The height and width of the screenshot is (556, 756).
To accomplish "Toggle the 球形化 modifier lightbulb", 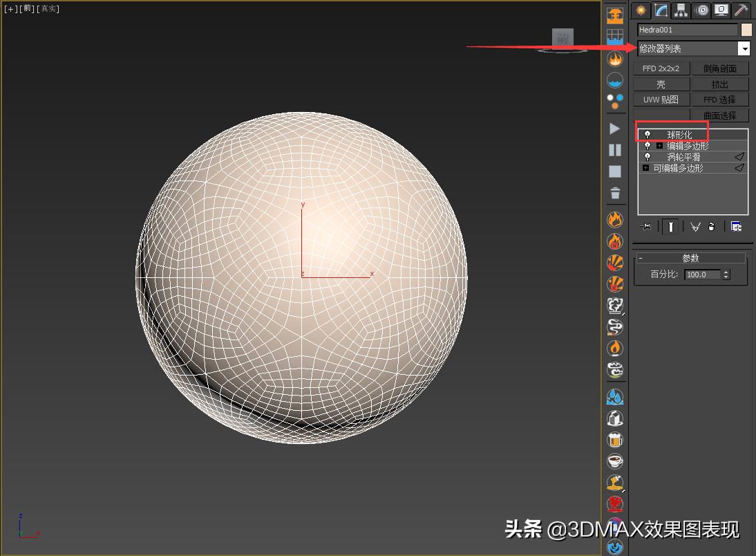I will tap(648, 135).
